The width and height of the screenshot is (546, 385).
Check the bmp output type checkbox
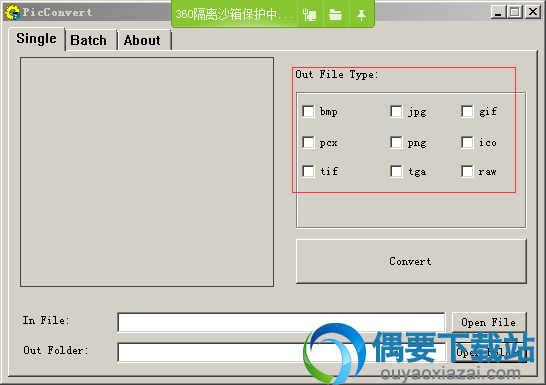click(308, 112)
